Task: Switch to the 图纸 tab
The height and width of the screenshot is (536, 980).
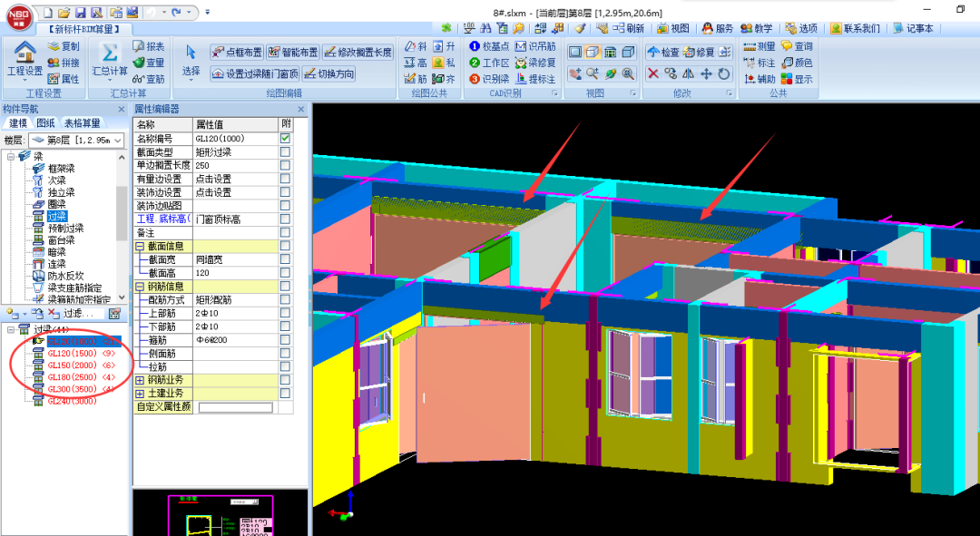Action: point(45,123)
